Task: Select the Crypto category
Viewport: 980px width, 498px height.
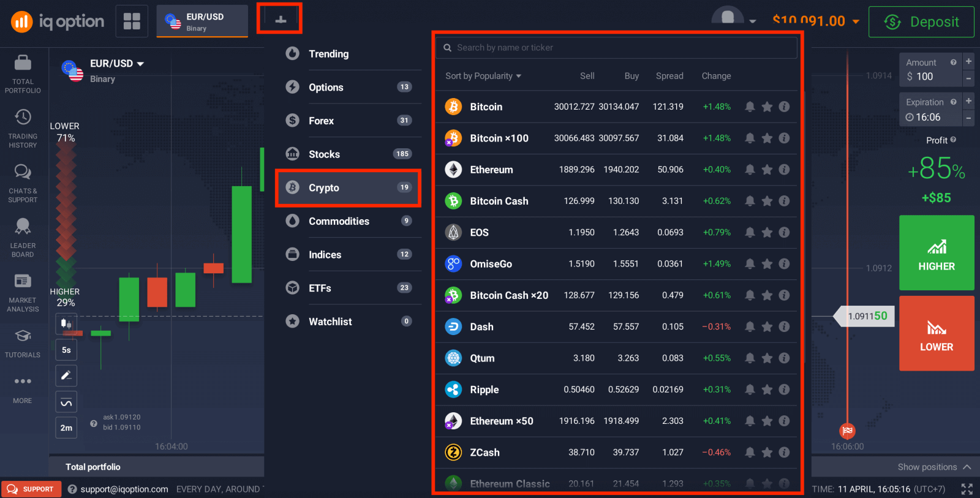Action: (348, 187)
